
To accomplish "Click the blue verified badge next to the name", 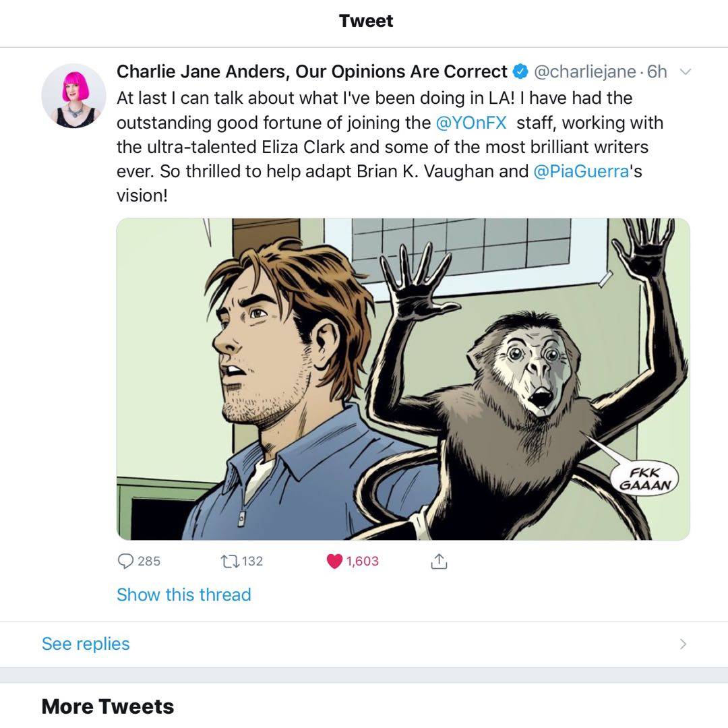I will tap(519, 71).
